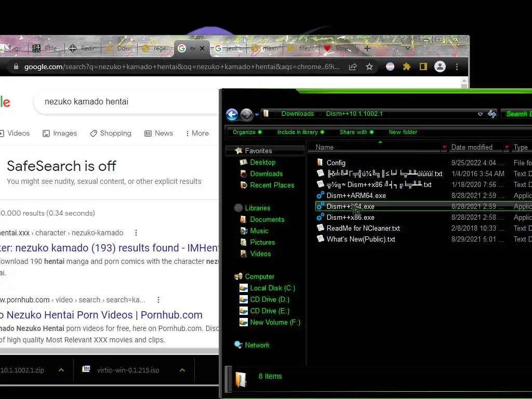Open the Documents library
This screenshot has height=399, width=532.
point(267,220)
